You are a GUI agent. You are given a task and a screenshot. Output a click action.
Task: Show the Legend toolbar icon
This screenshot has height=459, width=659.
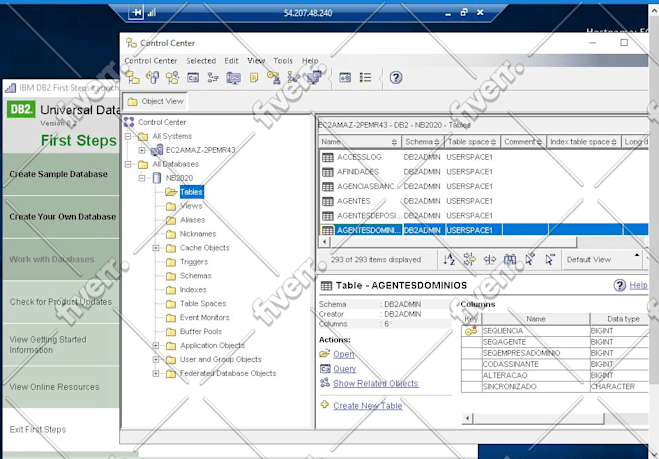pos(365,77)
